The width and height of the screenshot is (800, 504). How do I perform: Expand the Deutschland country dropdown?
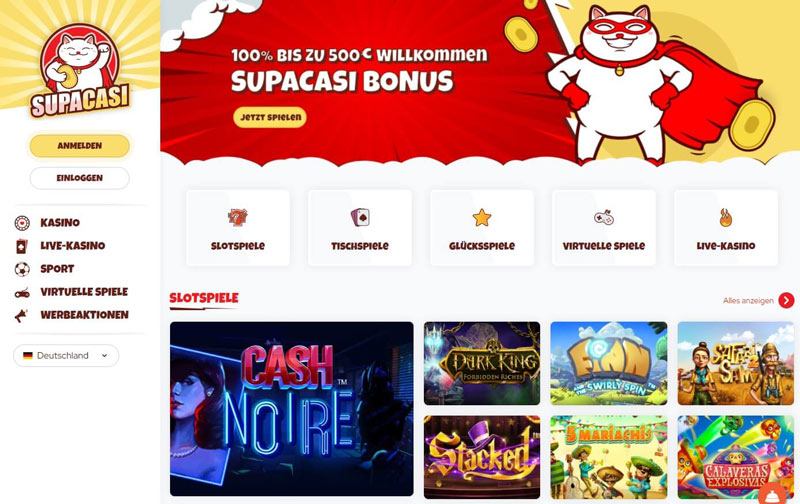pyautogui.click(x=66, y=356)
